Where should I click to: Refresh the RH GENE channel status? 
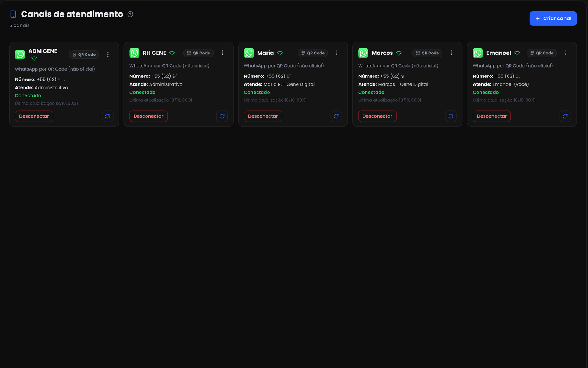point(222,116)
